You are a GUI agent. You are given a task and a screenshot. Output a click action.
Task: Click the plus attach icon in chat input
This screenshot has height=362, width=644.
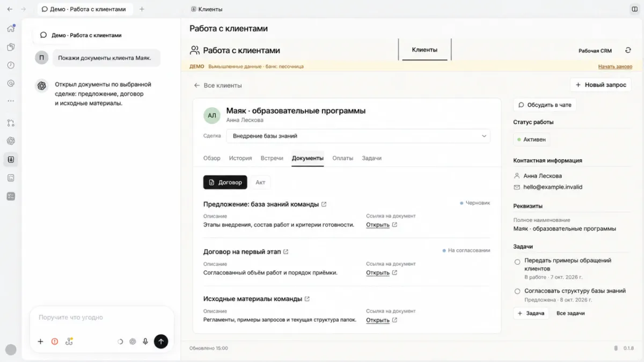point(40,341)
